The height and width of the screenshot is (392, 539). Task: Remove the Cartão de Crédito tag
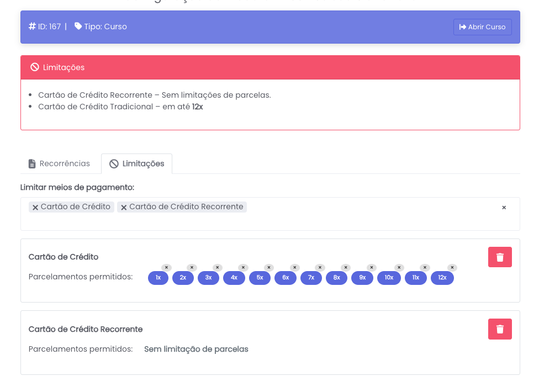coord(35,208)
